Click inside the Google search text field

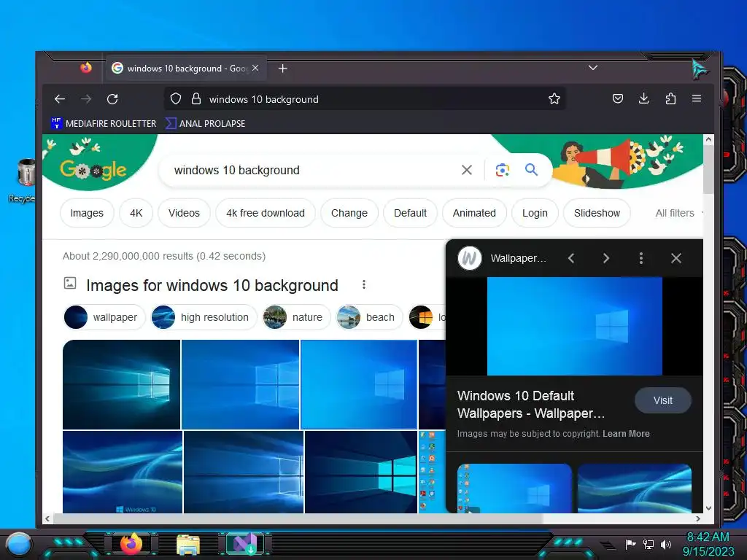coord(309,170)
